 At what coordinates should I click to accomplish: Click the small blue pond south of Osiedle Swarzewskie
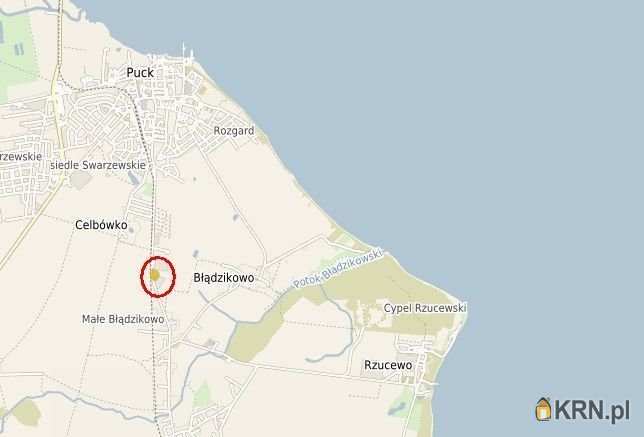click(133, 178)
